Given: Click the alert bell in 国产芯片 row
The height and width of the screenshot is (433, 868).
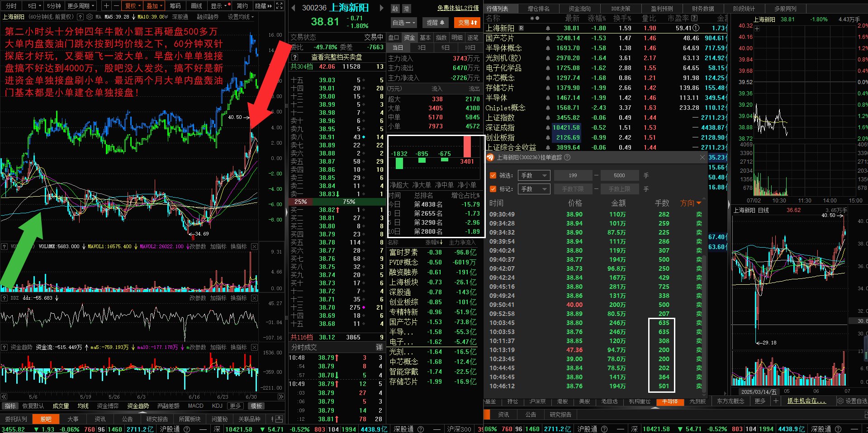Looking at the screenshot, I should [x=548, y=38].
